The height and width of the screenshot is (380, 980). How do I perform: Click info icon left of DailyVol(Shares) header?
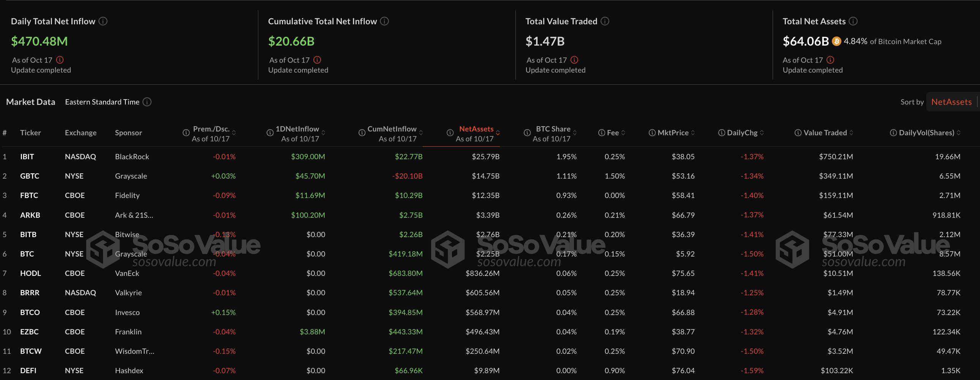(x=893, y=133)
